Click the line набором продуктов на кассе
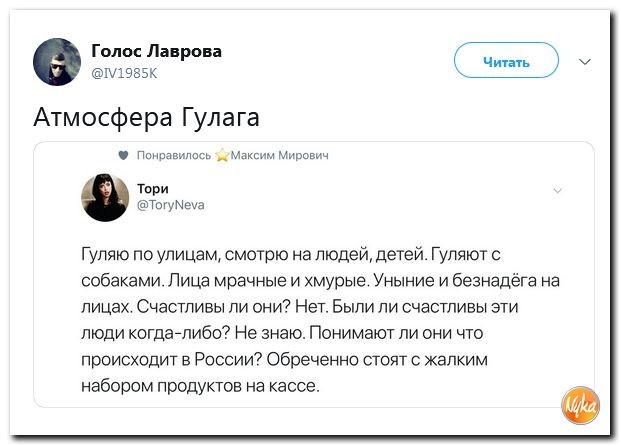 200,386
